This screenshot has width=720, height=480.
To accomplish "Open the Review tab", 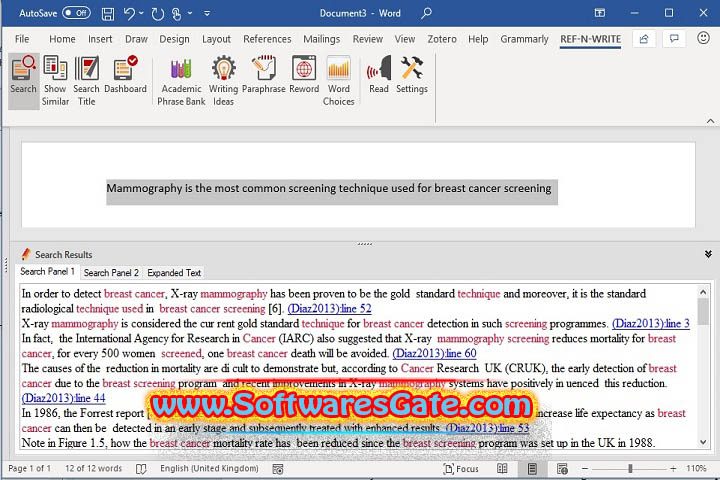I will pyautogui.click(x=367, y=39).
